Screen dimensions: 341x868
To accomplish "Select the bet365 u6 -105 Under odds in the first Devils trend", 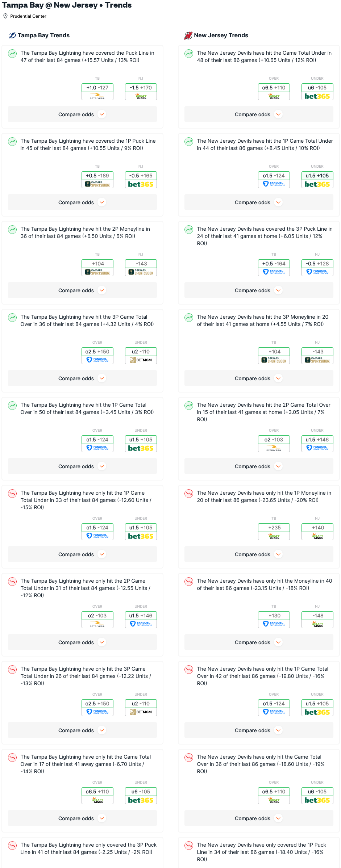I will [x=317, y=92].
